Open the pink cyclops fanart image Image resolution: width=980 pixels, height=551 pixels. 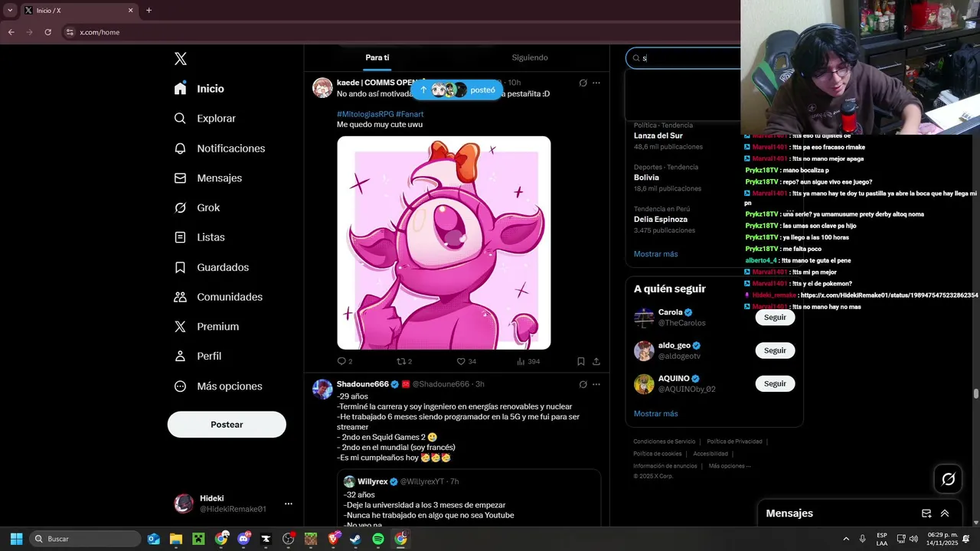point(444,243)
